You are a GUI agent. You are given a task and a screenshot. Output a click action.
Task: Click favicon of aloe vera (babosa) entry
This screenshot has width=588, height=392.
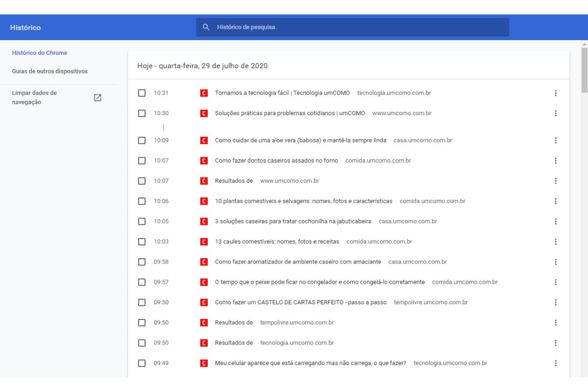(203, 141)
